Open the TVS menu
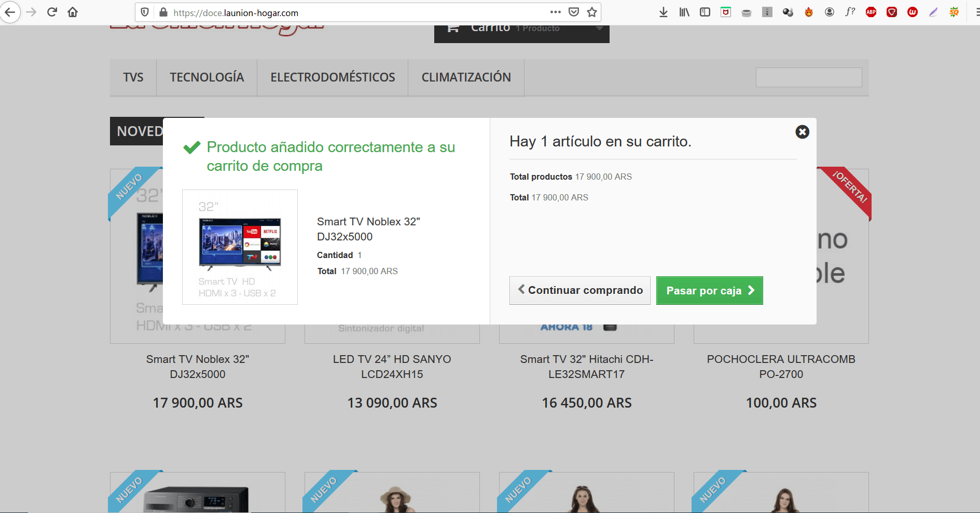This screenshot has width=980, height=513. click(x=133, y=77)
